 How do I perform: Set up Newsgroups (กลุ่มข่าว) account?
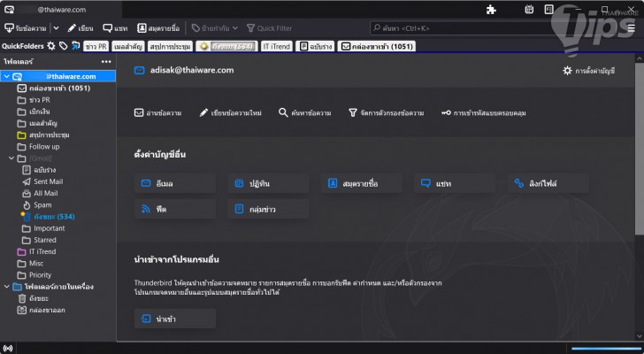point(268,209)
